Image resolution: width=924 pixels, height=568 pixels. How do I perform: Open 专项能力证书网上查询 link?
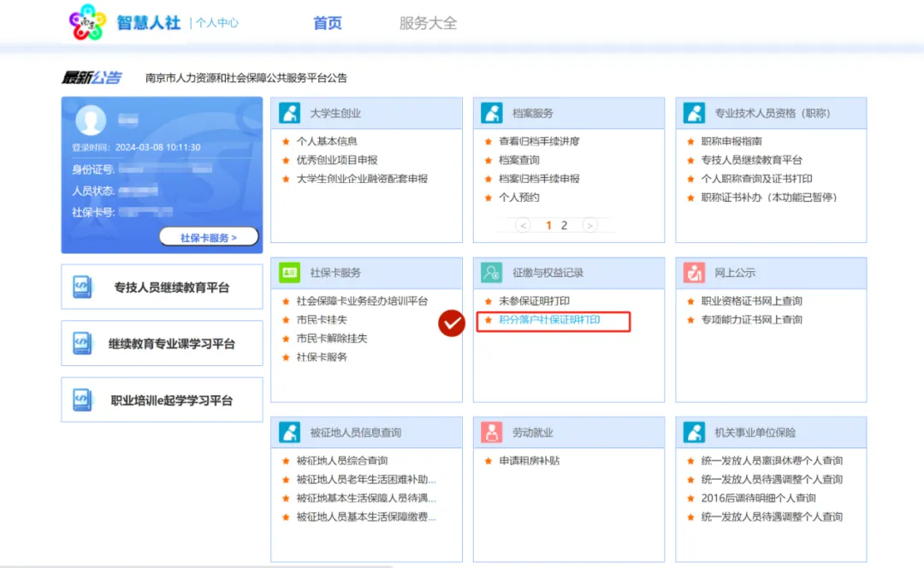[751, 320]
